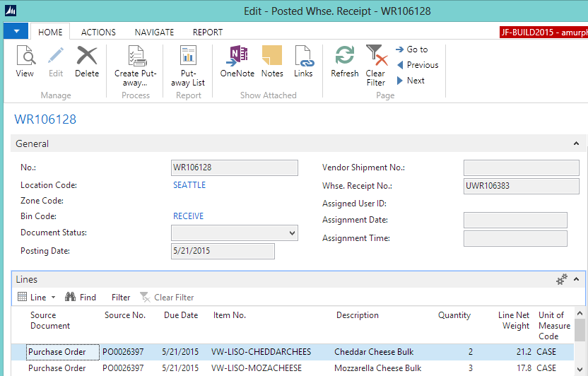Open the Document Status dropdown
Viewport: 588px width, 376px height.
point(293,233)
